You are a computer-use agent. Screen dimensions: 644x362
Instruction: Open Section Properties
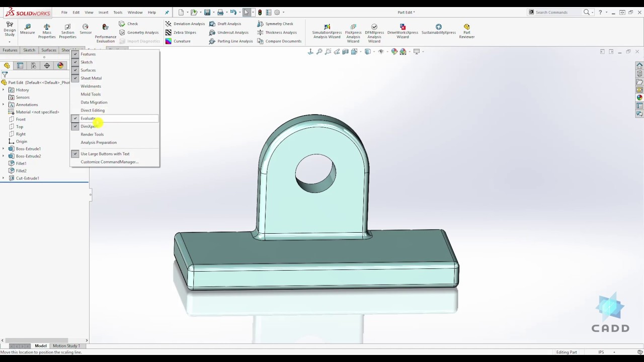tap(67, 31)
